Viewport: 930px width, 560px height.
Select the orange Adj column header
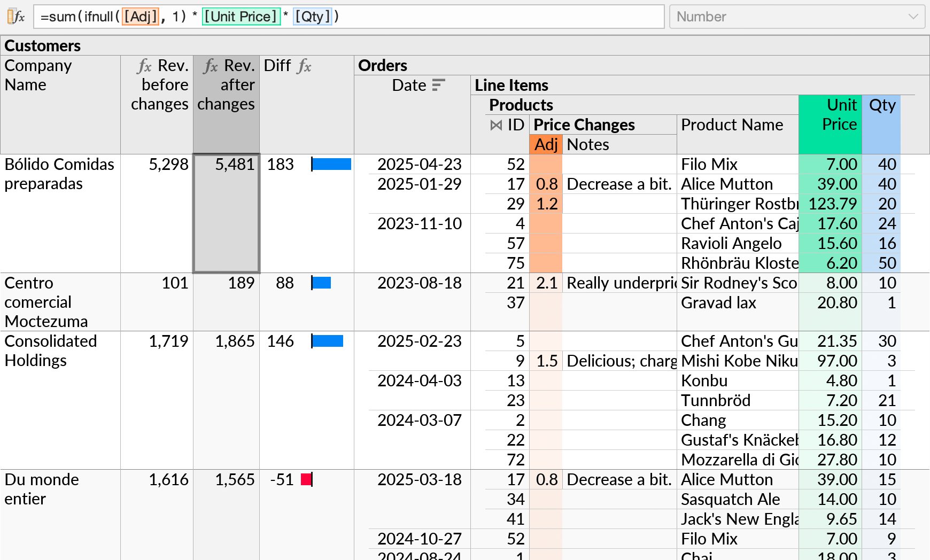[546, 144]
